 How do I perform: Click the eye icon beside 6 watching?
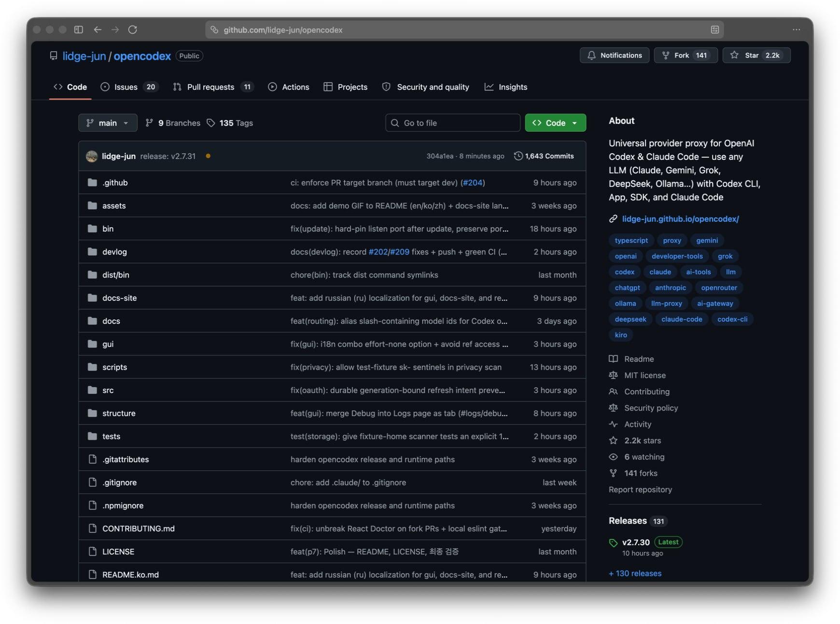[614, 457]
